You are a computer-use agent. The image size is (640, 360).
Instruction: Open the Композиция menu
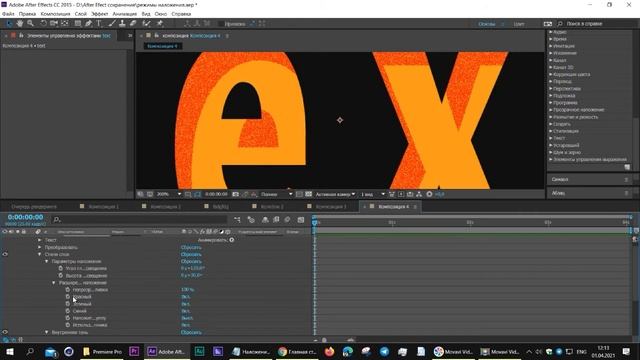pyautogui.click(x=56, y=14)
